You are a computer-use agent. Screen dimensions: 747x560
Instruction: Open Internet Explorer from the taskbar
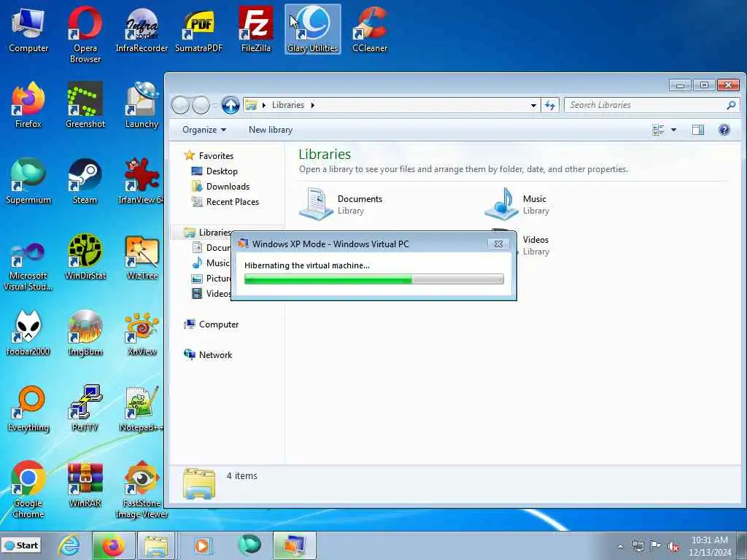pyautogui.click(x=69, y=545)
